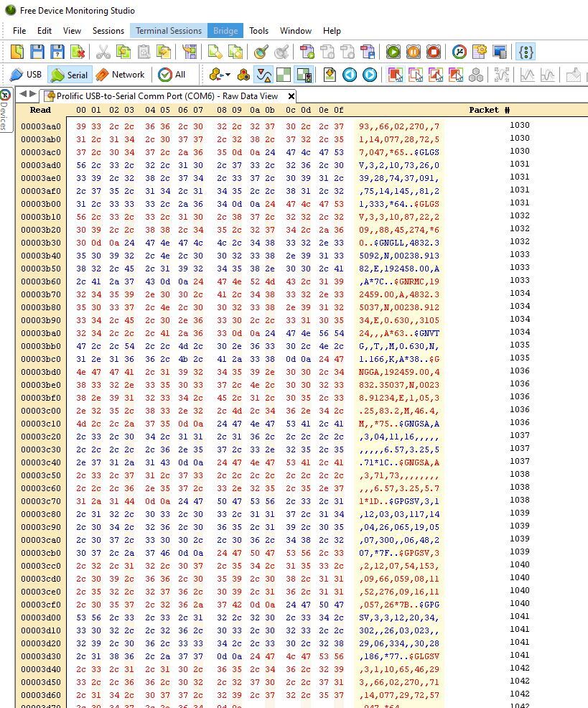Click the Read column header

(40, 110)
